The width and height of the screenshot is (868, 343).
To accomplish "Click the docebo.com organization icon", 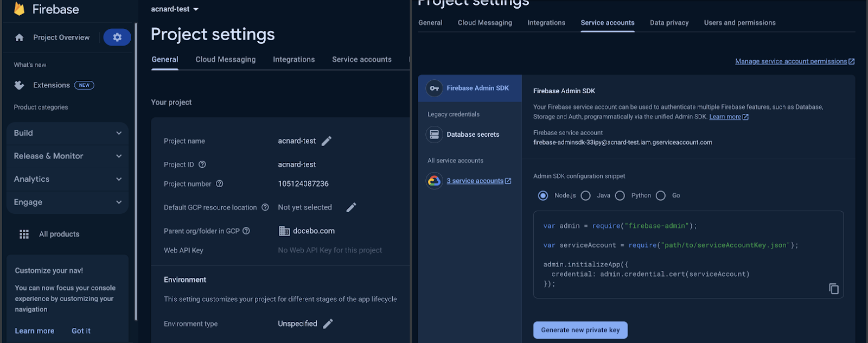I will 284,231.
